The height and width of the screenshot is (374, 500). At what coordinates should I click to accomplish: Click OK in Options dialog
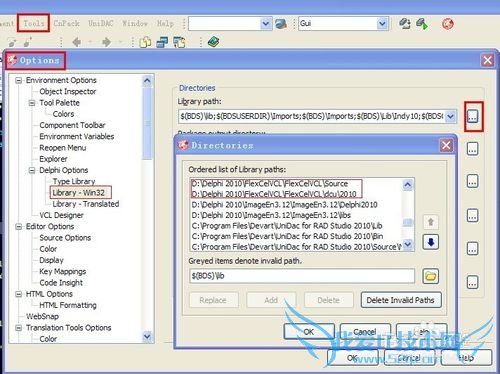353,358
